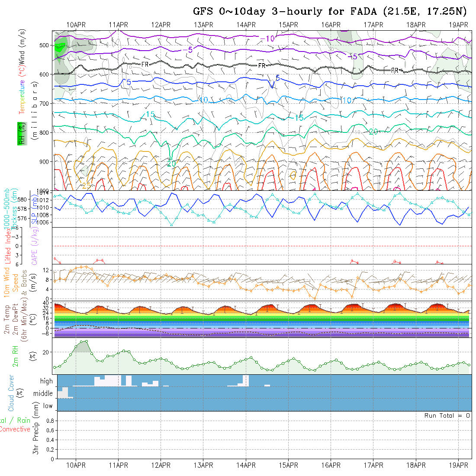
Task: Click the bright green humidity blob near 500 mb
Action: (x=59, y=45)
